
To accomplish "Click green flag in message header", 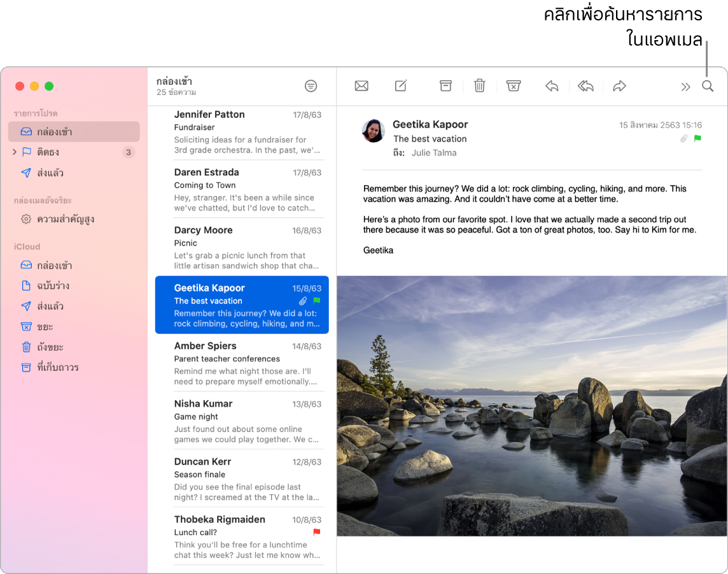I will click(x=697, y=138).
